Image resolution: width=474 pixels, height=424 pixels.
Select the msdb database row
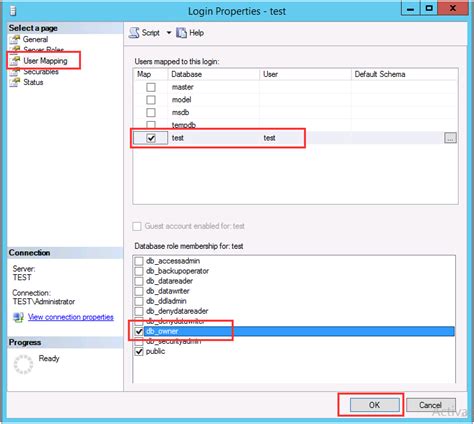[x=295, y=113]
